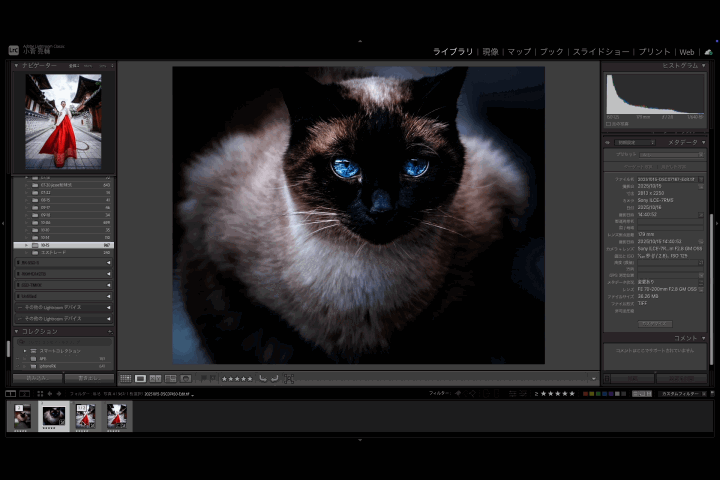
Task: Click the rating comparison ≥ symbol
Action: point(536,394)
